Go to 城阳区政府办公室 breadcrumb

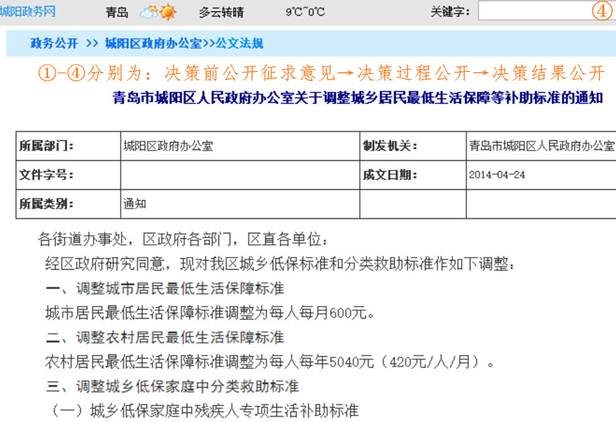(151, 45)
